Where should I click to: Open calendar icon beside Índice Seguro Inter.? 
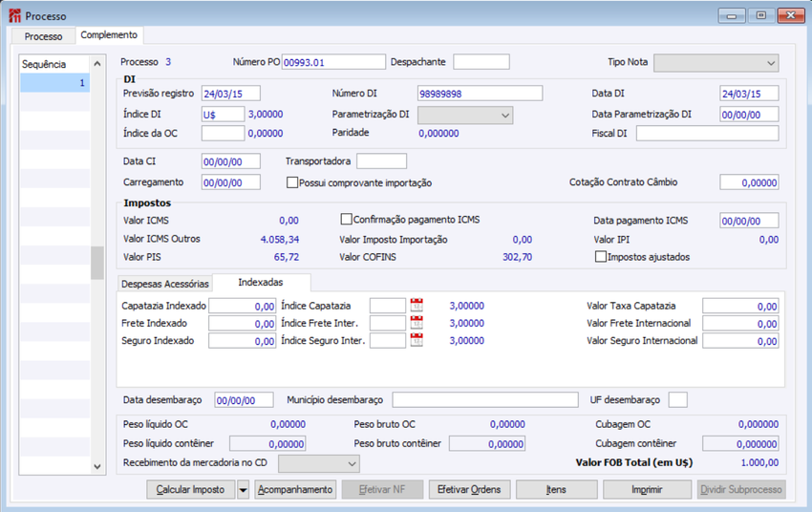(x=417, y=340)
